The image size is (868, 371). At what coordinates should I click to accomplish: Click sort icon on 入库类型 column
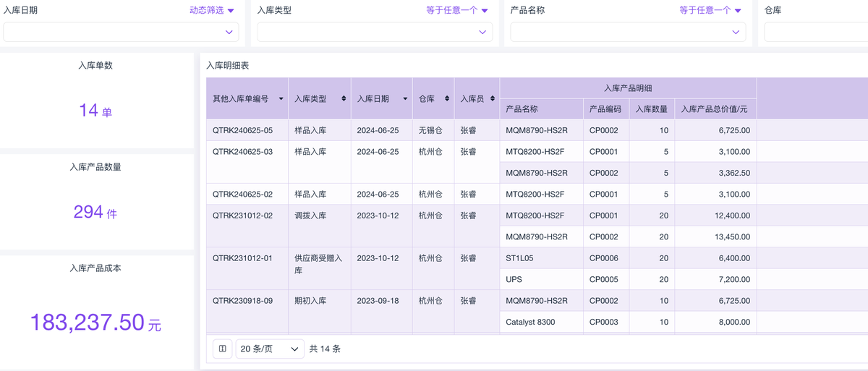[344, 99]
